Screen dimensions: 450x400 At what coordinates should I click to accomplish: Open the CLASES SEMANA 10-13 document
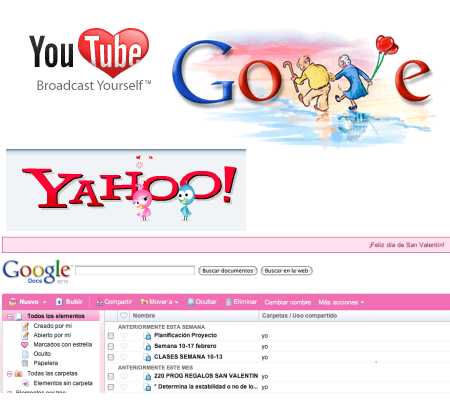pyautogui.click(x=188, y=357)
